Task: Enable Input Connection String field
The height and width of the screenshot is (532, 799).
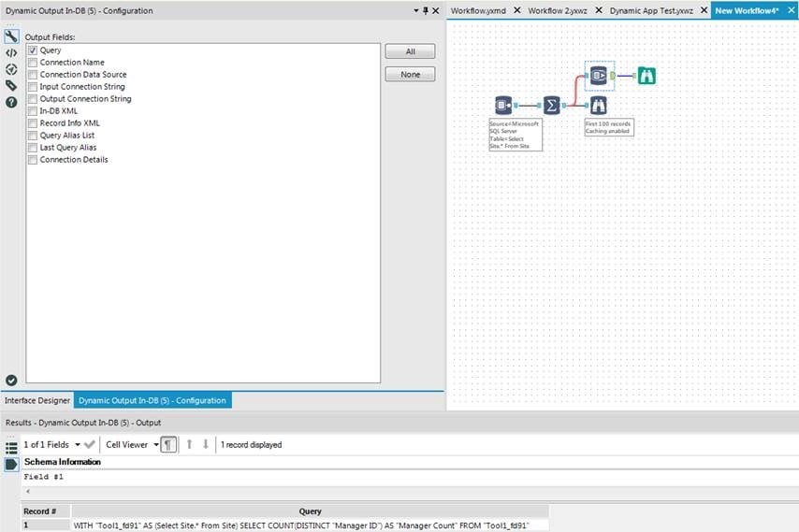Action: [33, 87]
